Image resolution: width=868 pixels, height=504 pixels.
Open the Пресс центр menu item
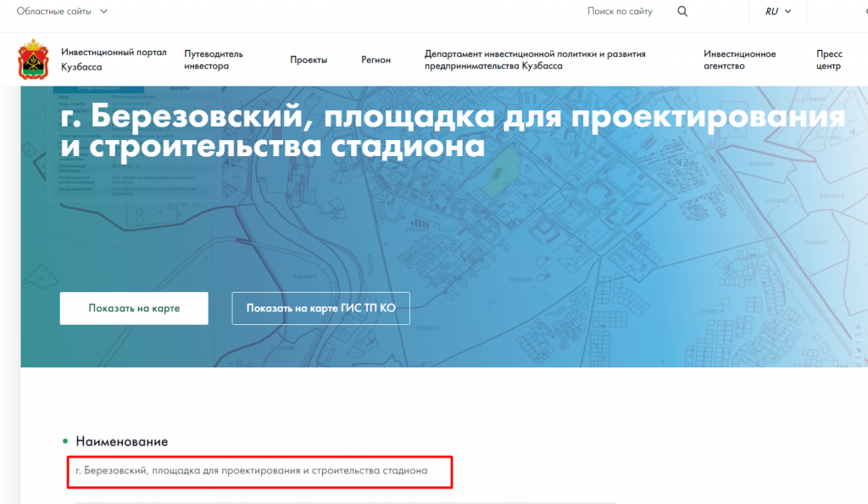(x=829, y=59)
